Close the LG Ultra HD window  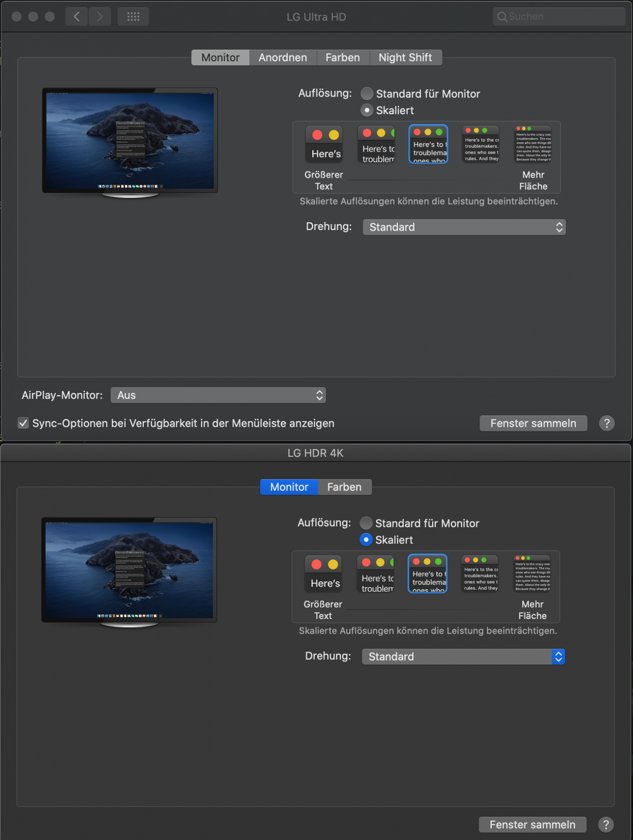click(x=17, y=17)
